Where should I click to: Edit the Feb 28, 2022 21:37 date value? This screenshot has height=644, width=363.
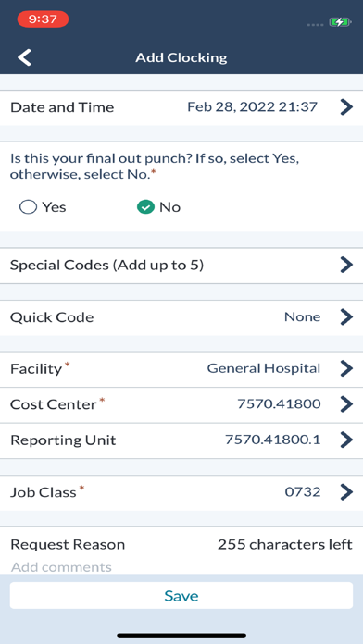[253, 107]
